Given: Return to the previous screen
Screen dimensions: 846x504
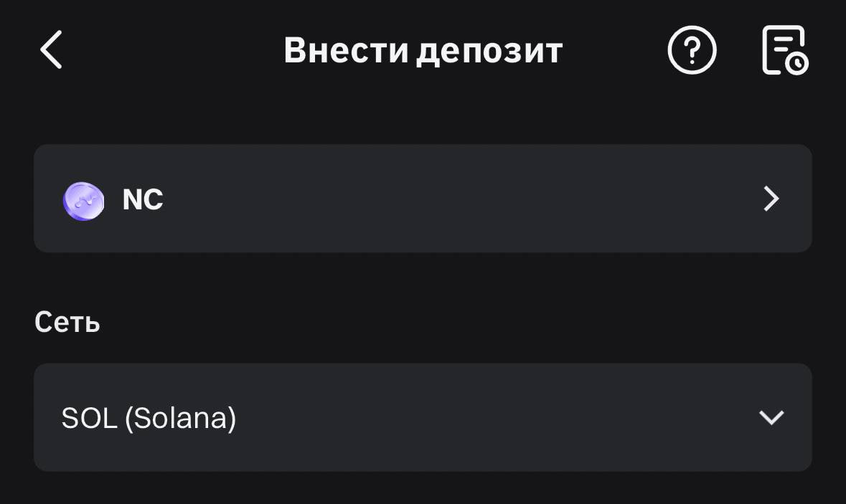Looking at the screenshot, I should tap(51, 49).
